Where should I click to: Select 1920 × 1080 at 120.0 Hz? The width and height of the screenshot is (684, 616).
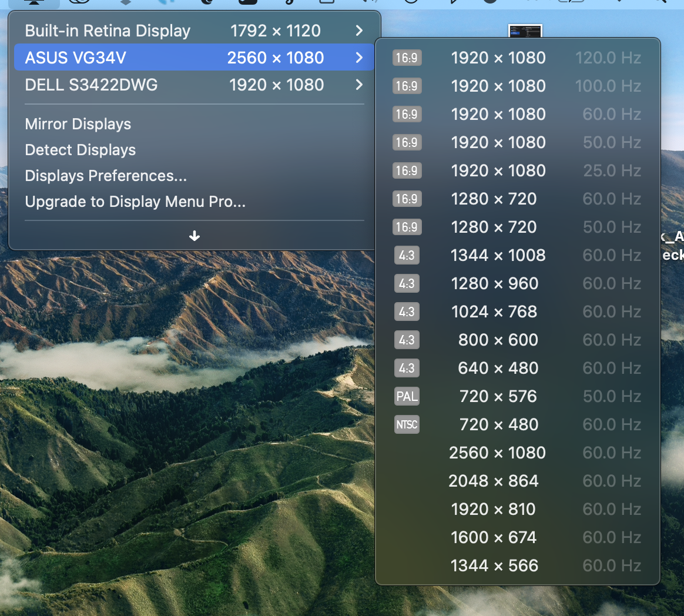[x=518, y=58]
